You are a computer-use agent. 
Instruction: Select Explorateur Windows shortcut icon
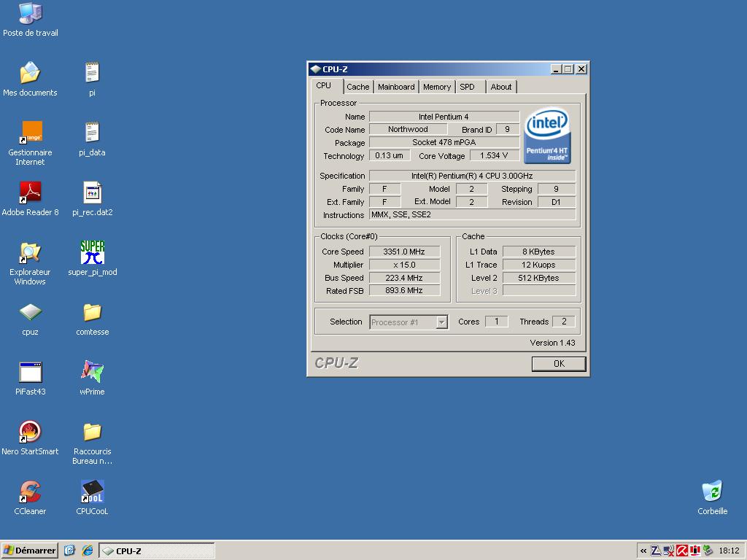[x=30, y=252]
